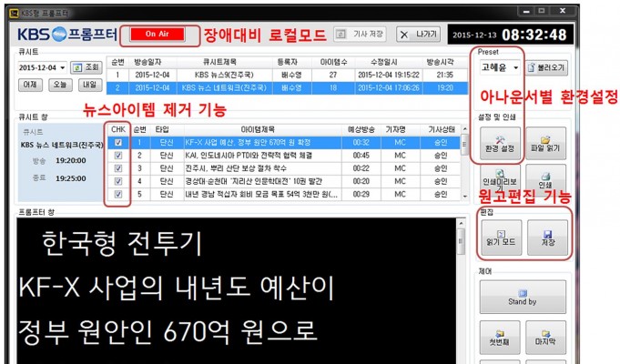Screen dimensions: 620x364
Task: Click prompter window scrollbar up arrow
Action: 461,224
